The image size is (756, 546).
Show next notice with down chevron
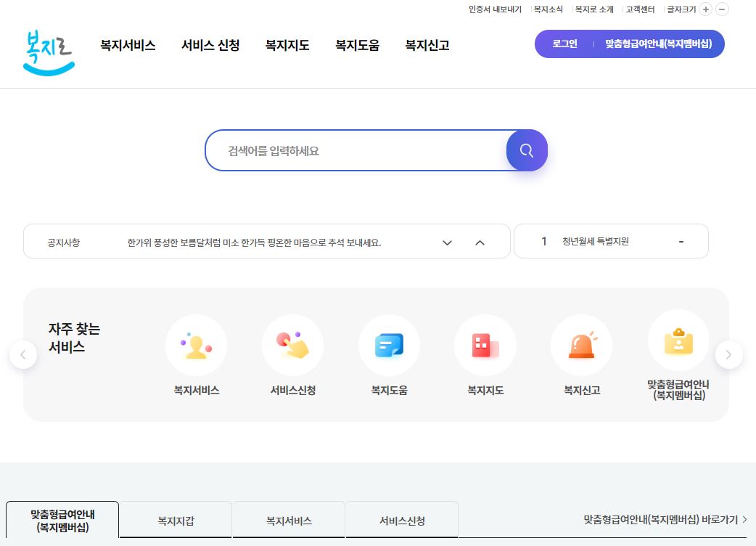pyautogui.click(x=448, y=243)
